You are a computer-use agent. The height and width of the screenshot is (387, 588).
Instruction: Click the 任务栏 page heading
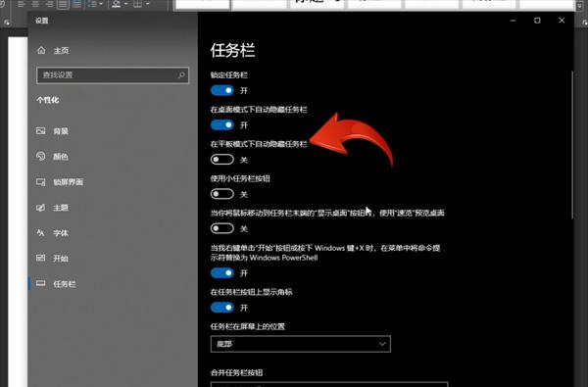coord(232,50)
